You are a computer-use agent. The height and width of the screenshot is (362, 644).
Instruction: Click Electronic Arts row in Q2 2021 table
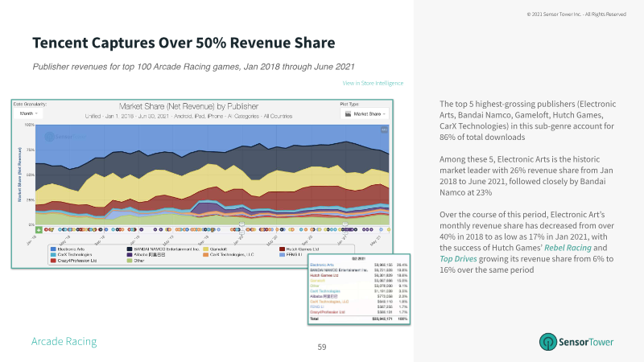(358, 265)
